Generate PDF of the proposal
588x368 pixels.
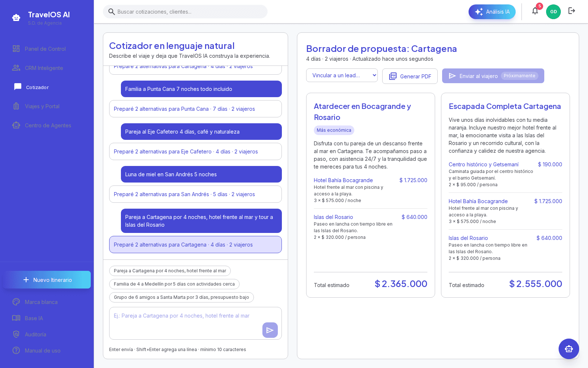(x=410, y=76)
